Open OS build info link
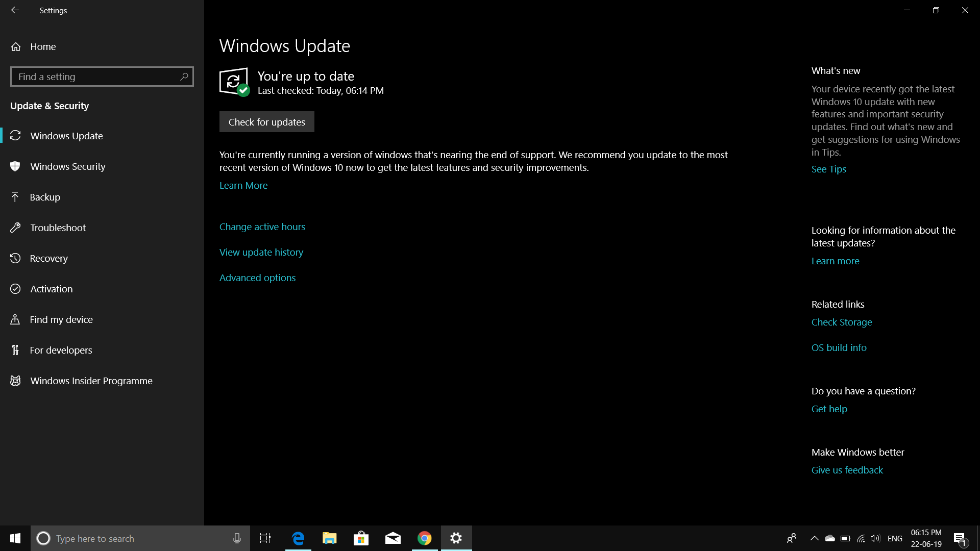 click(x=839, y=348)
